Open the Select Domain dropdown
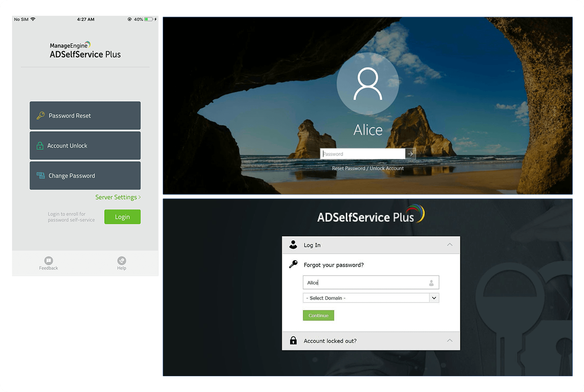This screenshot has height=392, width=584. tap(371, 298)
